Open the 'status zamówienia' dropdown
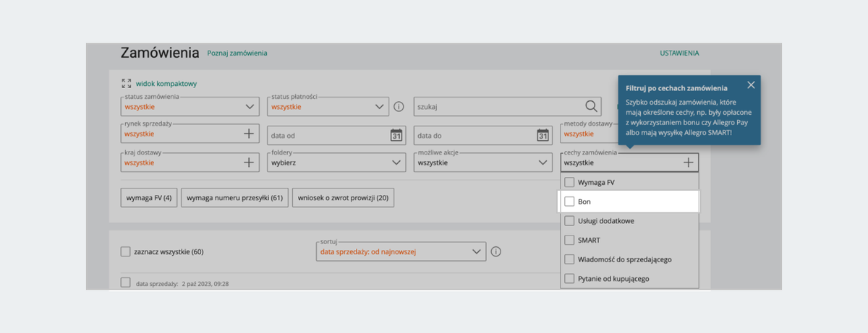This screenshot has width=868, height=333. [190, 106]
